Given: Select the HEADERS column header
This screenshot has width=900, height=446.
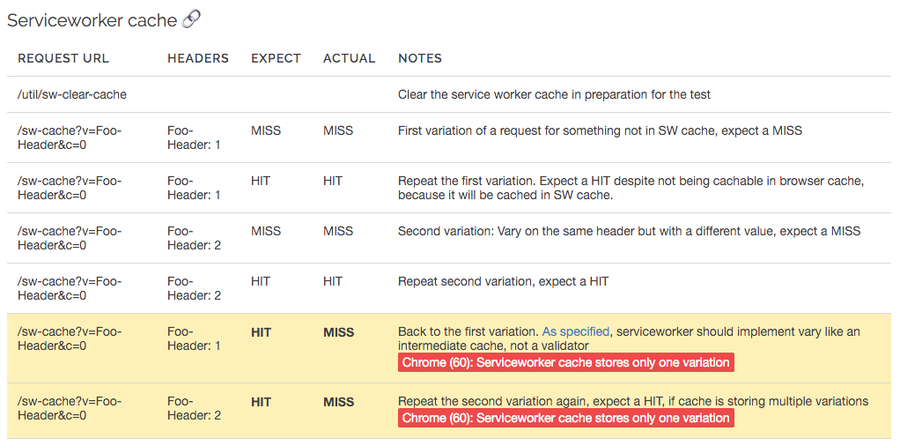Looking at the screenshot, I should [198, 59].
